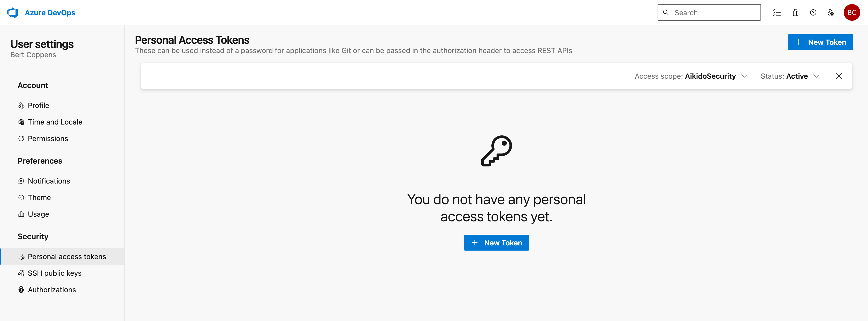This screenshot has height=321, width=868.
Task: Open Permissions settings
Action: coord(62,138)
